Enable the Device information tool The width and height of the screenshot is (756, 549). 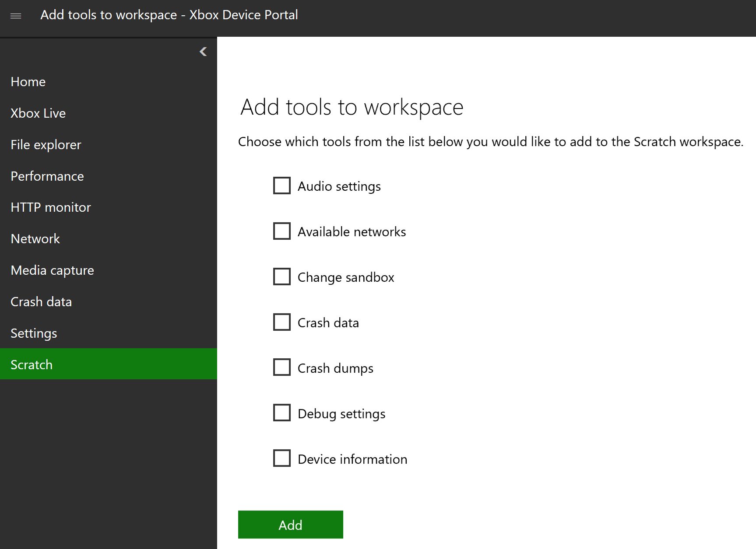point(281,458)
